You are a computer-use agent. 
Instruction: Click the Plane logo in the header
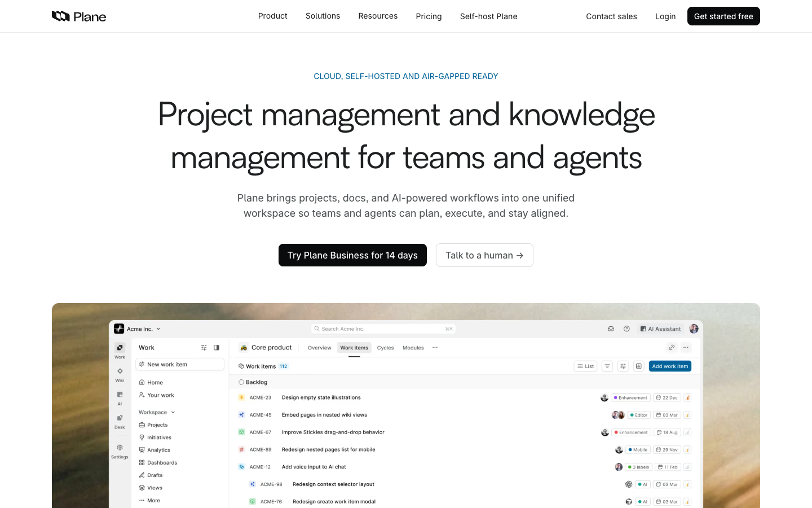(79, 16)
